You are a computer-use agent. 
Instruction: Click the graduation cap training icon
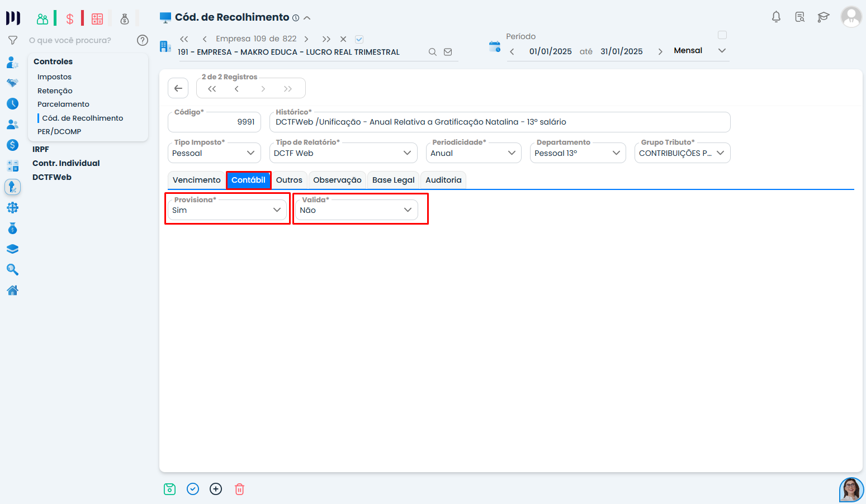point(823,17)
